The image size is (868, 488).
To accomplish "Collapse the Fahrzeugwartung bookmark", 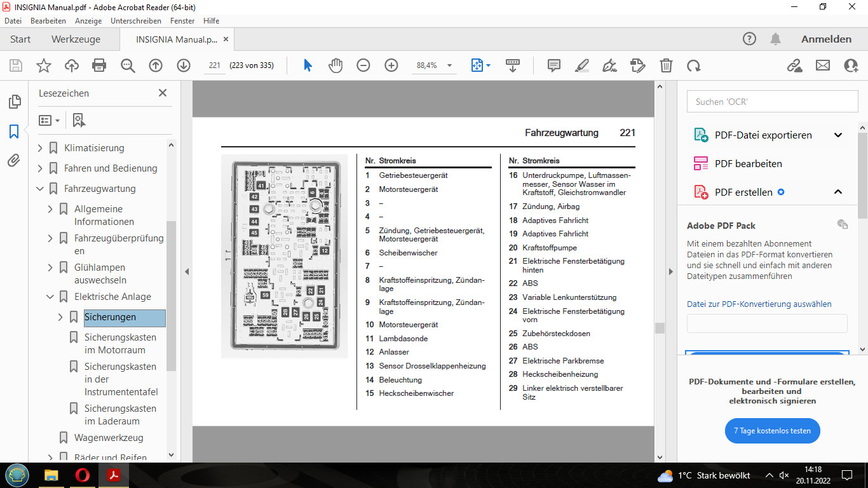I will click(x=41, y=188).
